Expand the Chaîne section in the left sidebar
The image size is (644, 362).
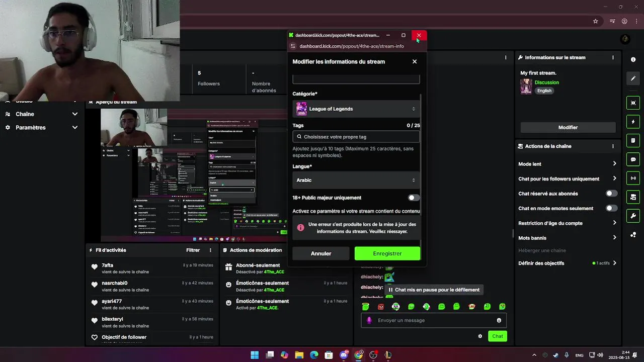pyautogui.click(x=74, y=114)
